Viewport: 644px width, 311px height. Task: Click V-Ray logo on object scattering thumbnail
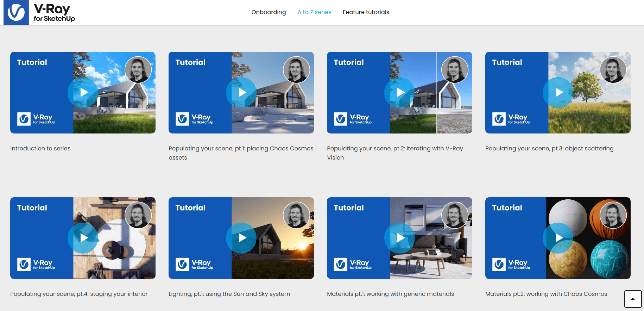tap(511, 119)
